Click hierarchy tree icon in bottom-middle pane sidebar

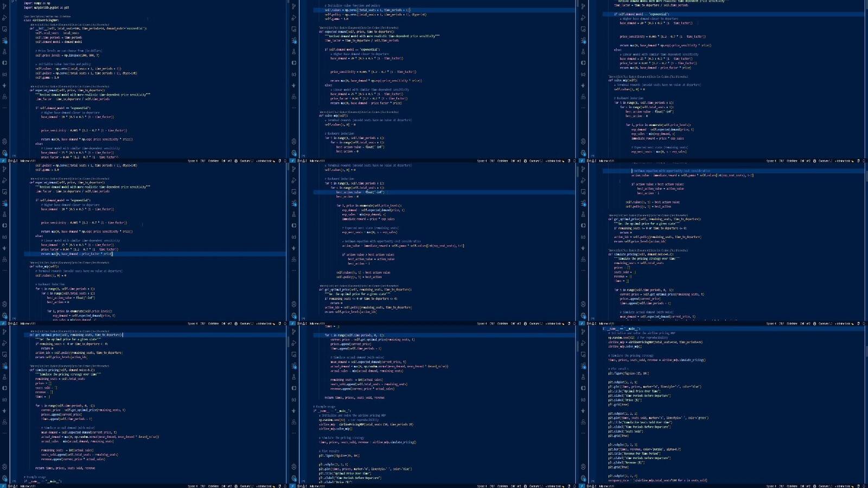tap(293, 422)
